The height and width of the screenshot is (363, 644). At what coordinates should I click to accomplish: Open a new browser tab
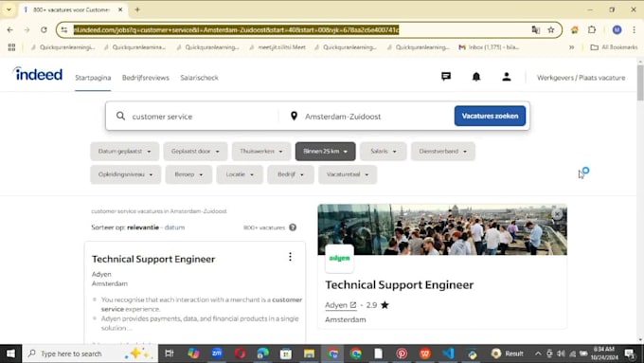coord(137,9)
